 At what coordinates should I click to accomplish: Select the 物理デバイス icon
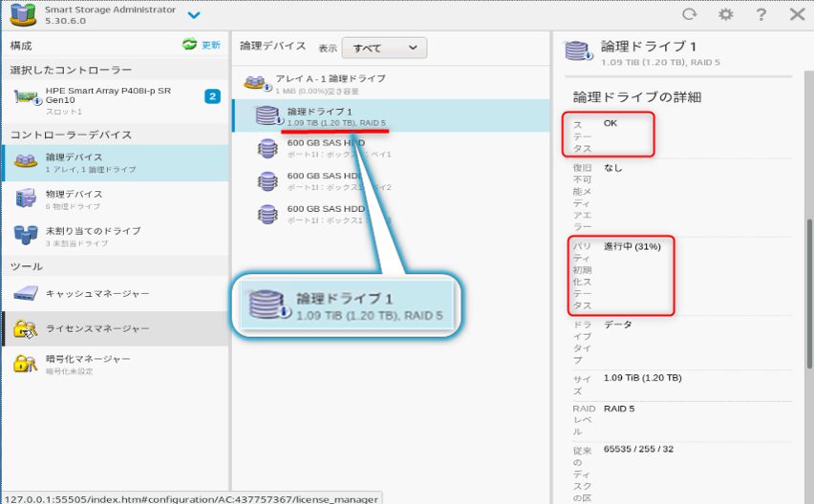click(26, 199)
